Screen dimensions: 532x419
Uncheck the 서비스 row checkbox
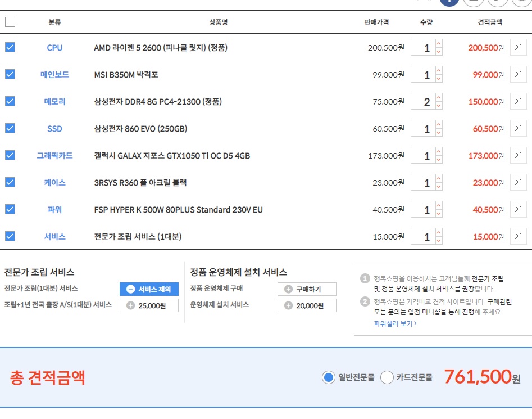(x=10, y=236)
